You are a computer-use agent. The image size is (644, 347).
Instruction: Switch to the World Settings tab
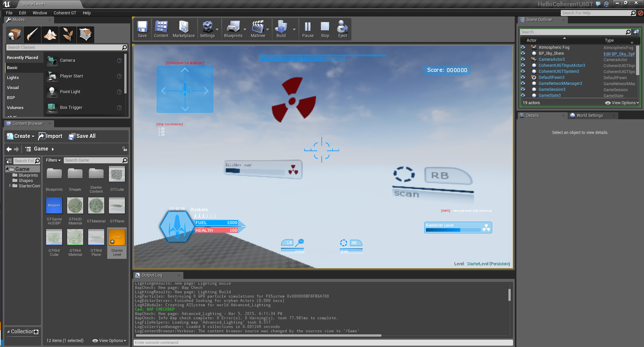click(x=590, y=116)
